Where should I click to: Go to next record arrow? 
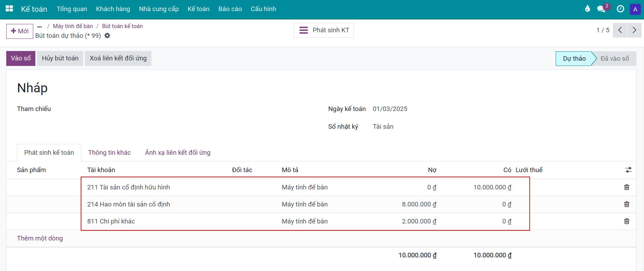634,30
